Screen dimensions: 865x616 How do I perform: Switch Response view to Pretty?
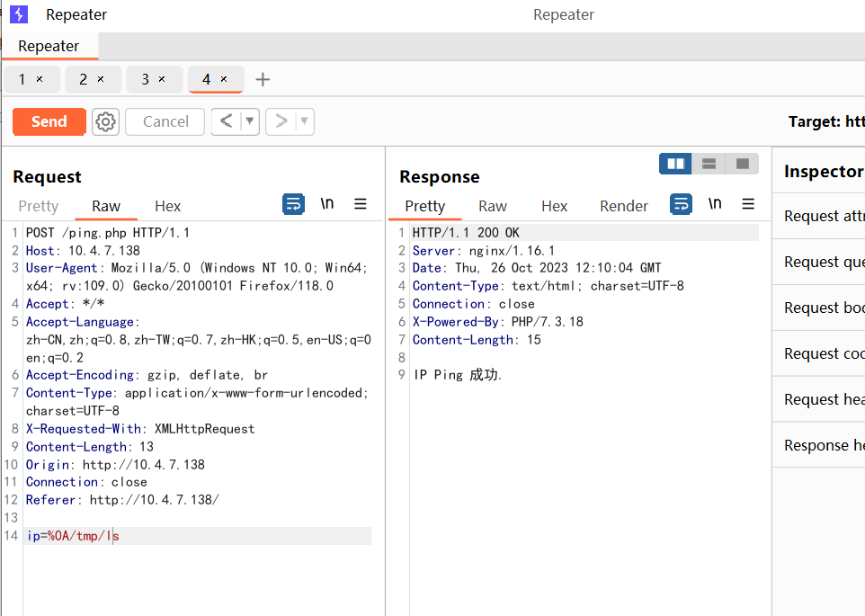(x=424, y=206)
